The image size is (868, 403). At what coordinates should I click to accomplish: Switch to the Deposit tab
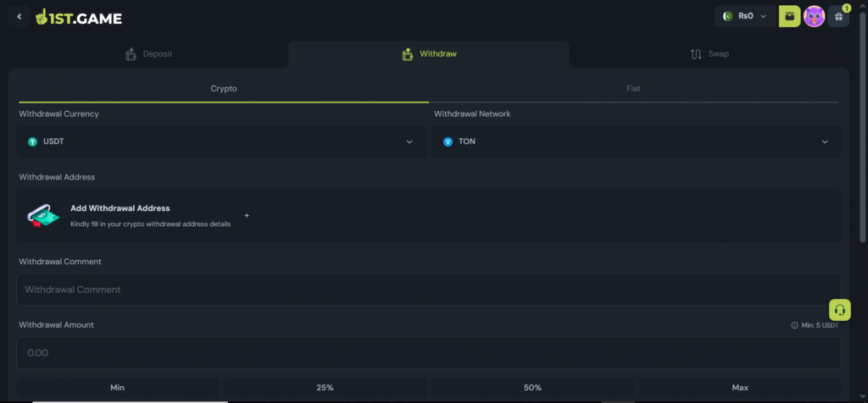tap(148, 54)
